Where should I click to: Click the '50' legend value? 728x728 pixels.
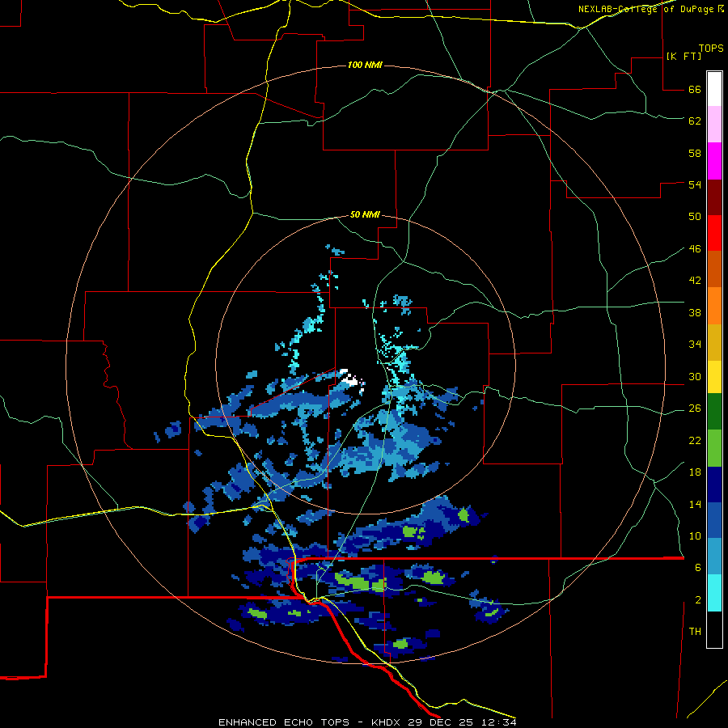(695, 216)
